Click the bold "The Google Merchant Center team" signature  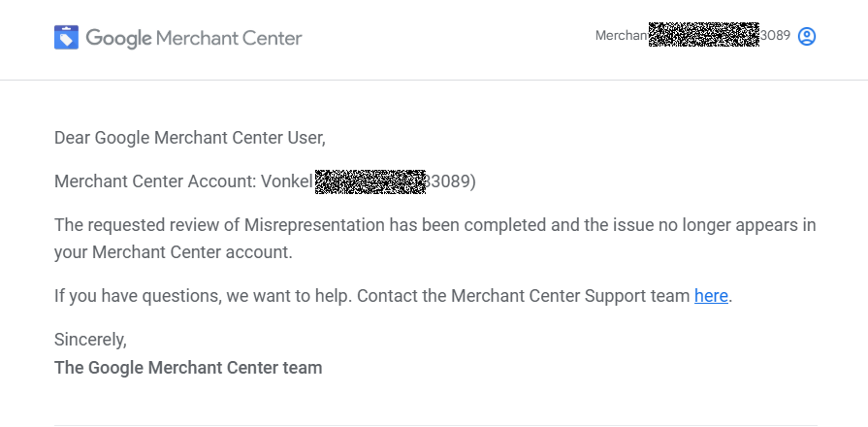[188, 368]
